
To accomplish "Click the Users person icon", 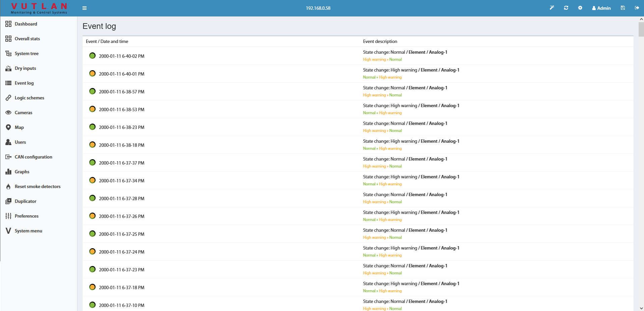I will coord(8,142).
